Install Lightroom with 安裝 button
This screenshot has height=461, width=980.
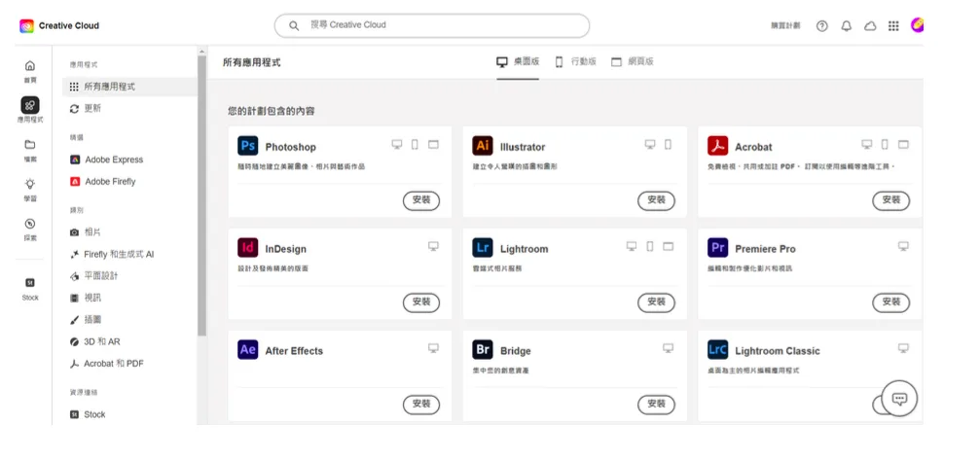(656, 302)
